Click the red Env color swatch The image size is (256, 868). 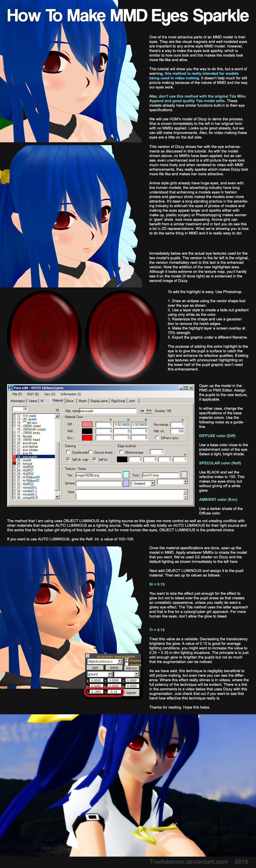point(87,438)
